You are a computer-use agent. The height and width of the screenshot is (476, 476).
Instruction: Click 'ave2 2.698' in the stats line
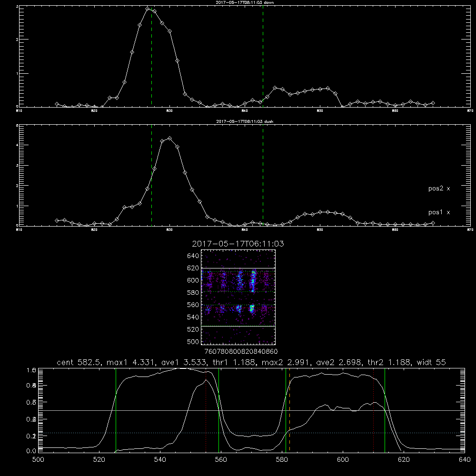pos(339,362)
